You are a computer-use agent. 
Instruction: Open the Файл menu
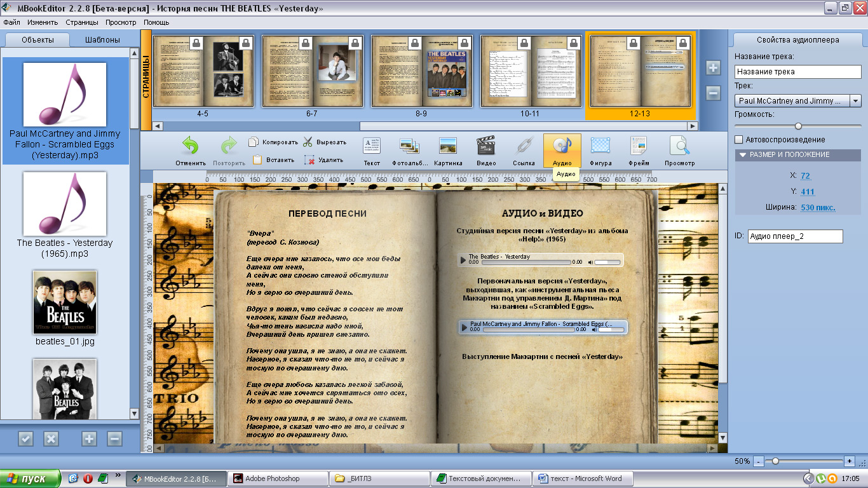click(x=11, y=22)
